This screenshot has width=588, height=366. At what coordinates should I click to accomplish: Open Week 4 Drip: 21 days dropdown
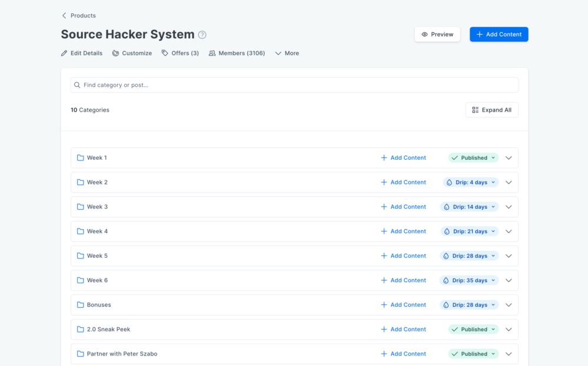(x=469, y=231)
